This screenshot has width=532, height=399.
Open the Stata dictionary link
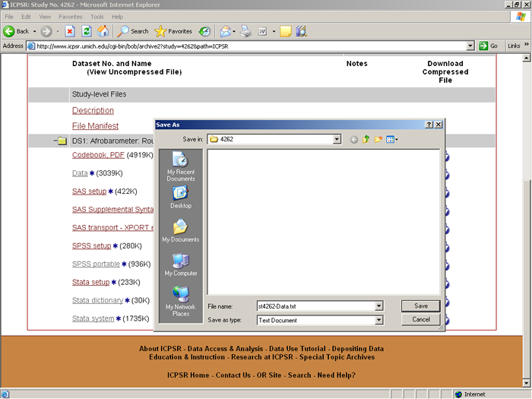98,300
